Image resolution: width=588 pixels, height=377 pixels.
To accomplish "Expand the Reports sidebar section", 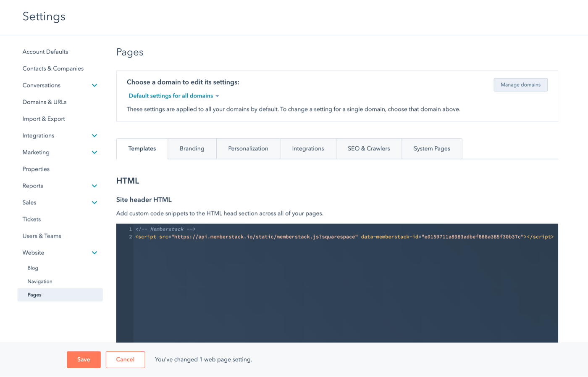I will (94, 186).
